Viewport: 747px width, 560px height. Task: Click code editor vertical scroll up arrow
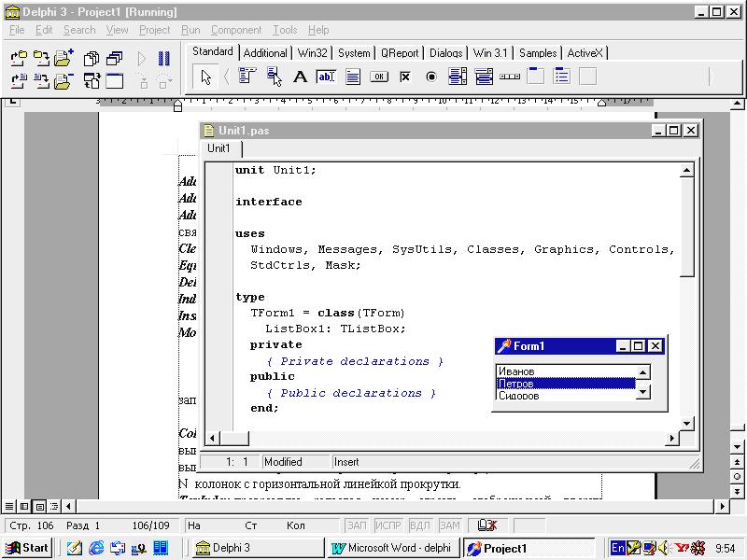[686, 170]
